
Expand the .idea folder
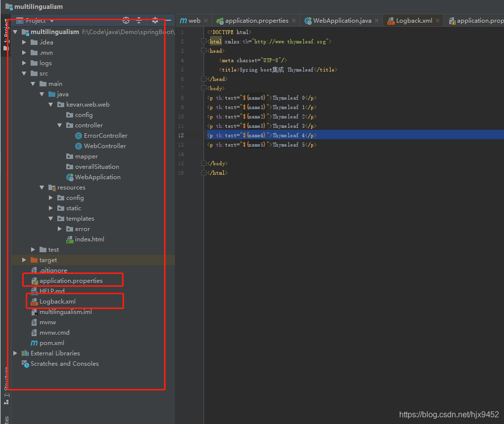(24, 42)
